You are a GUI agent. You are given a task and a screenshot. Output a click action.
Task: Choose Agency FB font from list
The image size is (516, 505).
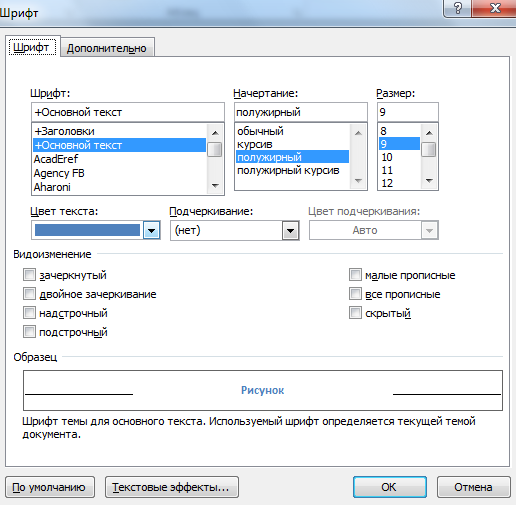[119, 173]
